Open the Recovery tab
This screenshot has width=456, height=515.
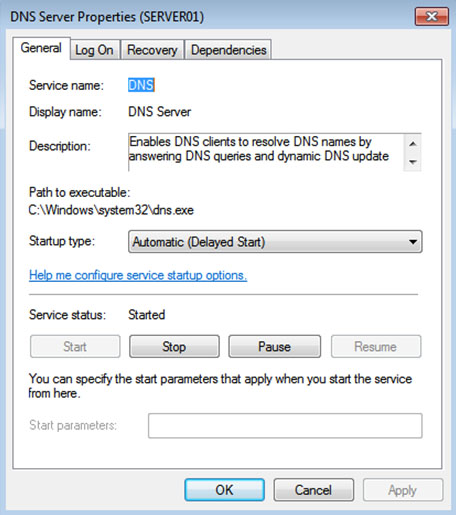click(152, 50)
